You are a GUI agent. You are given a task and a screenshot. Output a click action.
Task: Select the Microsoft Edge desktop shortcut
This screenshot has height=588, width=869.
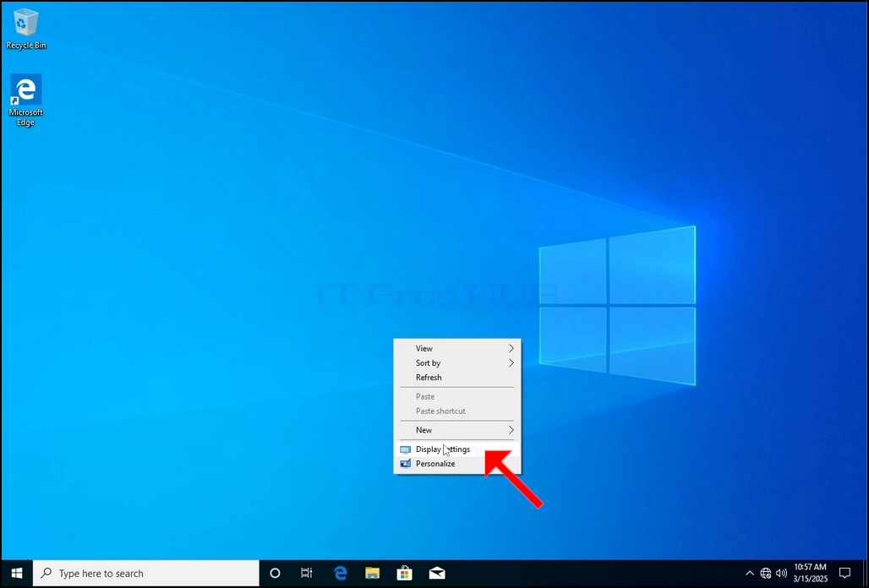point(25,101)
